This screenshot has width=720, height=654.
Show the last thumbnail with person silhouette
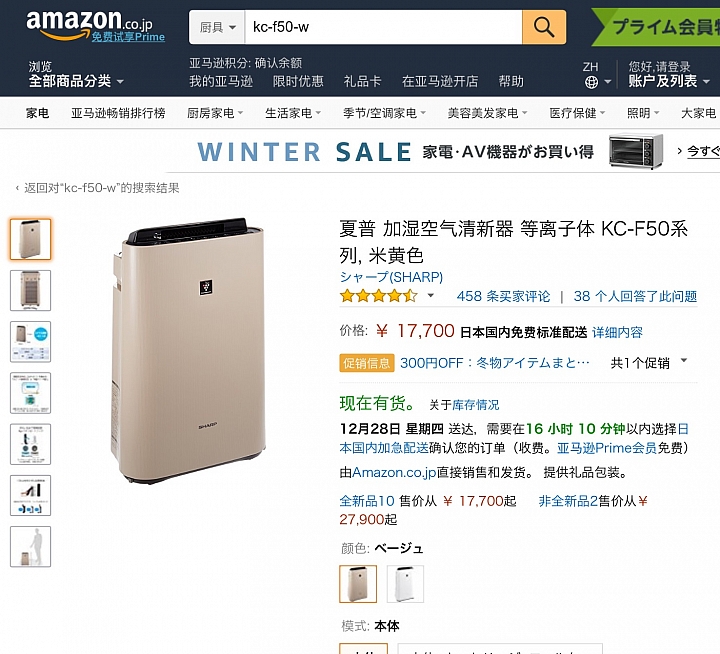point(30,547)
